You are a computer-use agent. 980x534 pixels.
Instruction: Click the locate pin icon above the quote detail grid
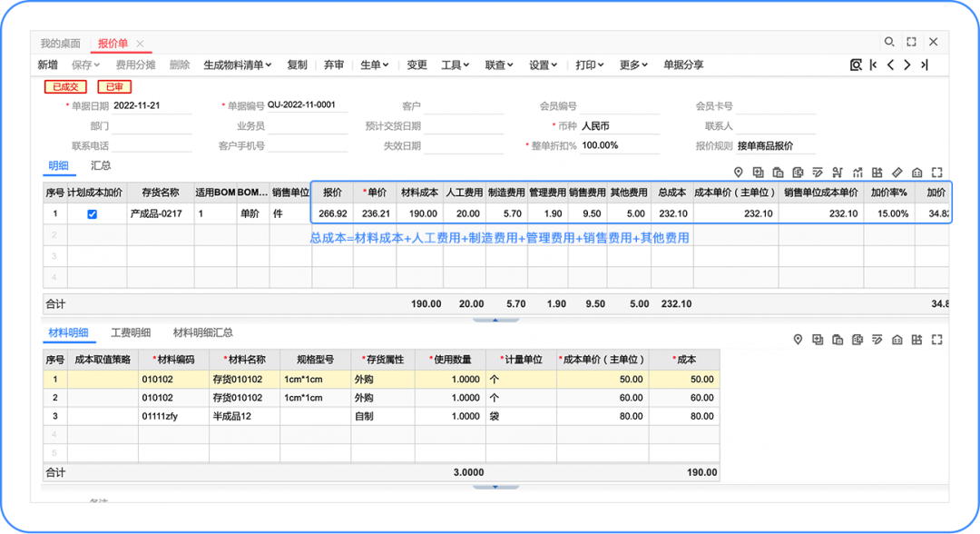click(738, 173)
